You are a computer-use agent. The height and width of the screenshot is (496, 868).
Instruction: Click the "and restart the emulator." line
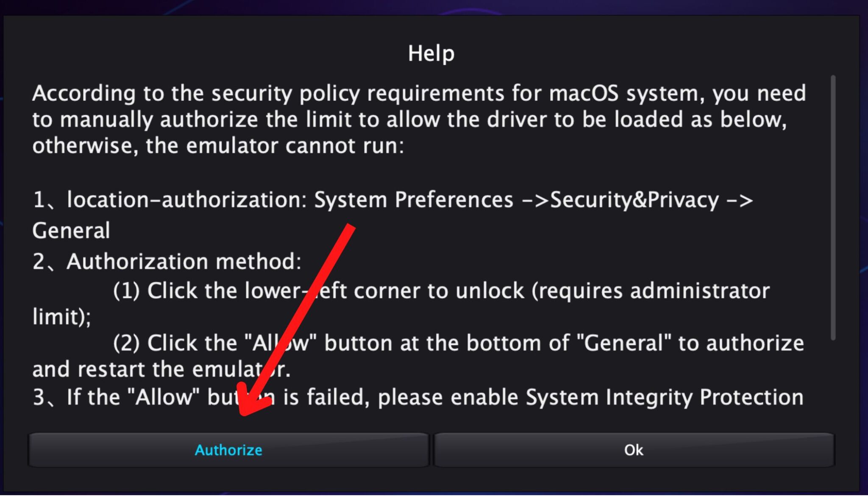pos(161,369)
